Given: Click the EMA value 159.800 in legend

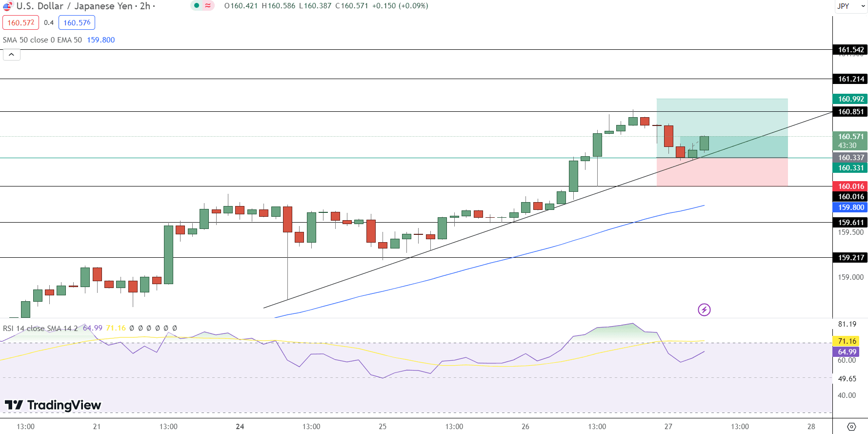Looking at the screenshot, I should (101, 40).
